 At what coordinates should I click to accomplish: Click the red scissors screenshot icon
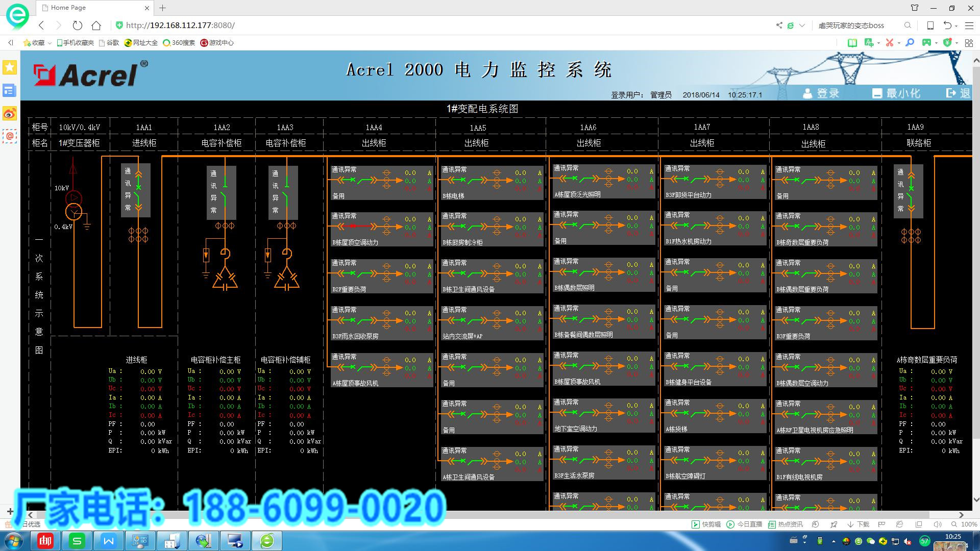point(890,43)
